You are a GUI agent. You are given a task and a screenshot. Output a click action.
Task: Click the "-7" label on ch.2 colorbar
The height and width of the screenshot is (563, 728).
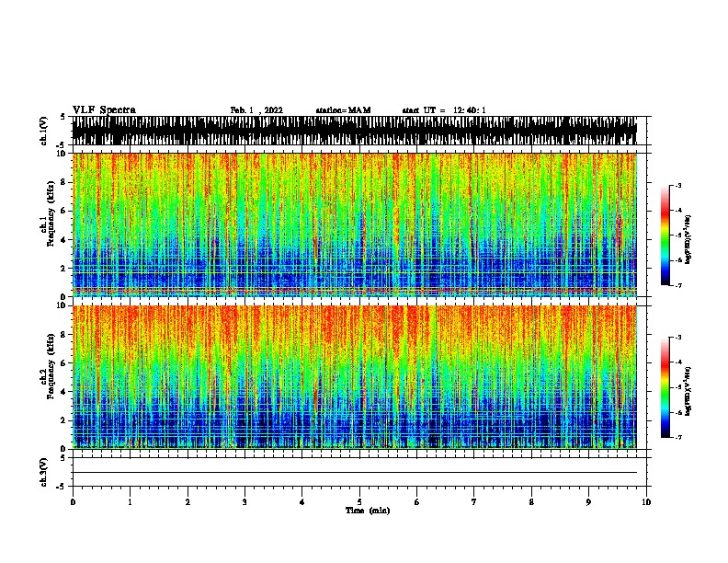[677, 438]
